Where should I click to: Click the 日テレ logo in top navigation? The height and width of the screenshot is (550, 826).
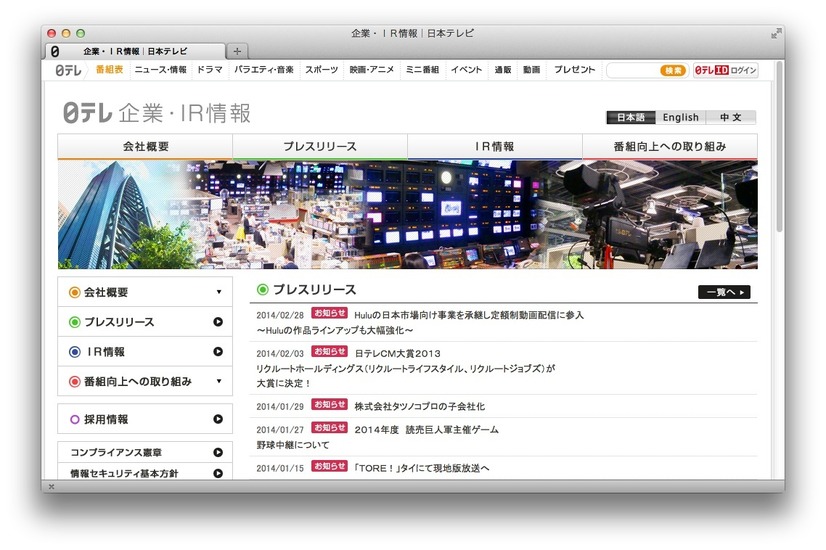[x=68, y=70]
